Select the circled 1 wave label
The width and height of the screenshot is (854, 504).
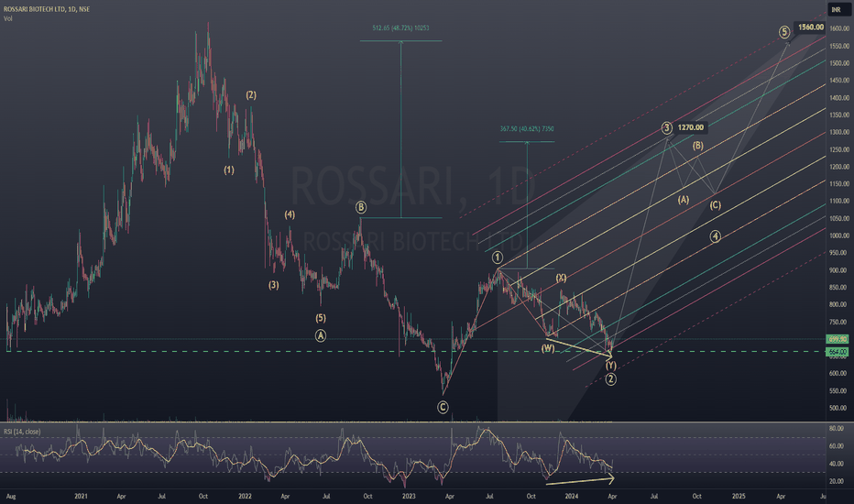pos(498,257)
